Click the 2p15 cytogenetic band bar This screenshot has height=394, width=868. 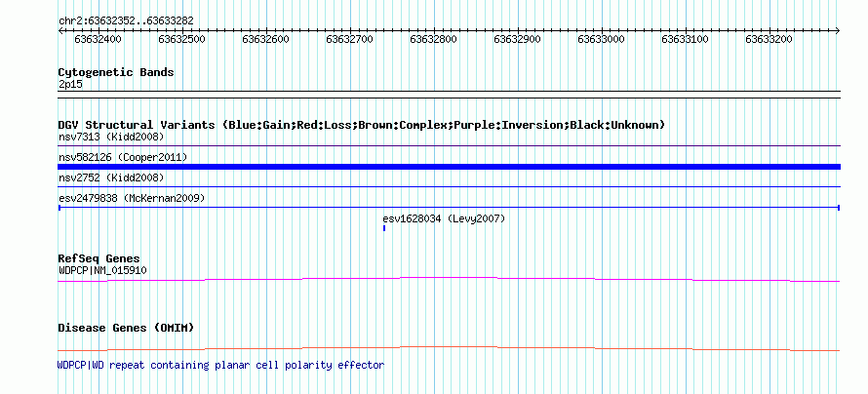(449, 95)
